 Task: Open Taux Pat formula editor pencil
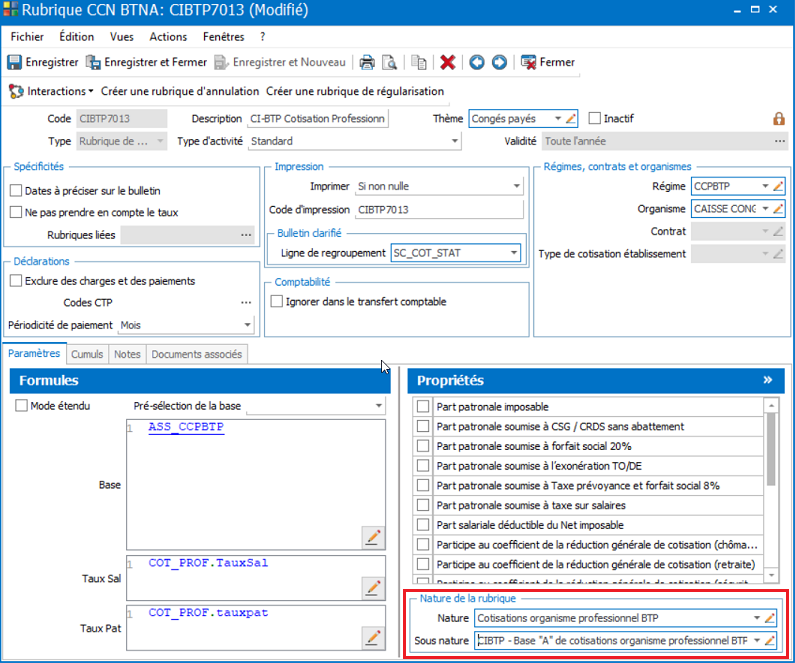[373, 637]
